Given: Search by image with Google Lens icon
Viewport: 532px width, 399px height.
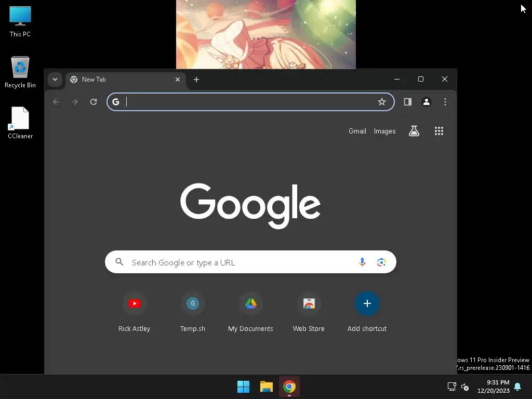Looking at the screenshot, I should point(381,262).
